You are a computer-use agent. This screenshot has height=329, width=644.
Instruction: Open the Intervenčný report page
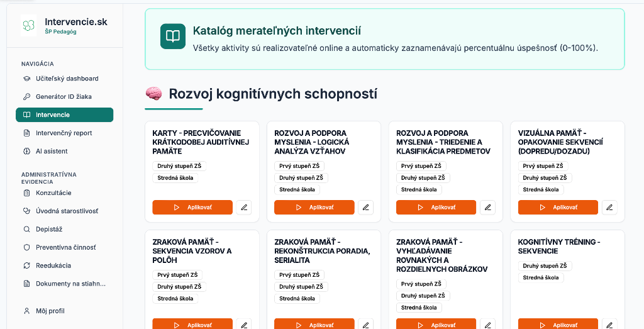click(65, 133)
